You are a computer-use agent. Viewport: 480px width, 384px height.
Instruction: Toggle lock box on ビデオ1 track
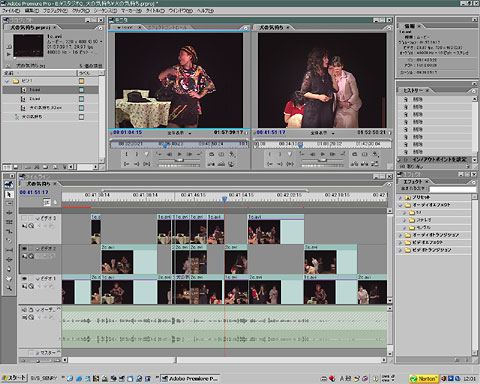tap(31, 278)
